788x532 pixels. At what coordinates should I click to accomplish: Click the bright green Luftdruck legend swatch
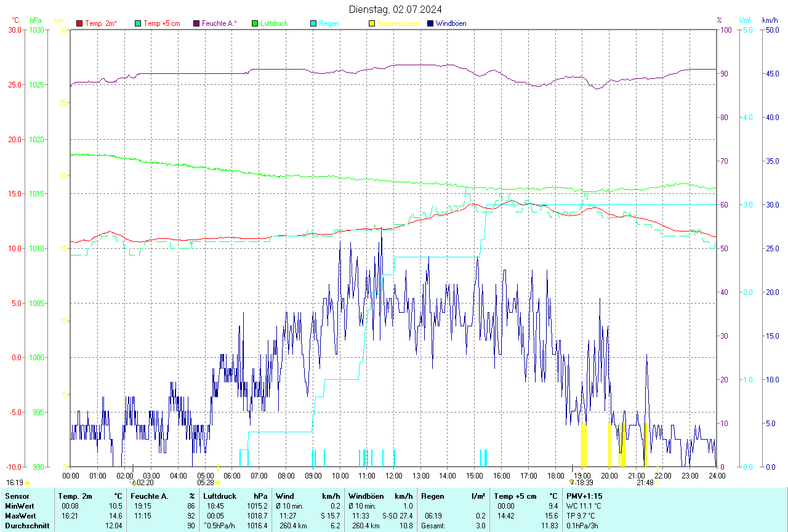tap(255, 23)
